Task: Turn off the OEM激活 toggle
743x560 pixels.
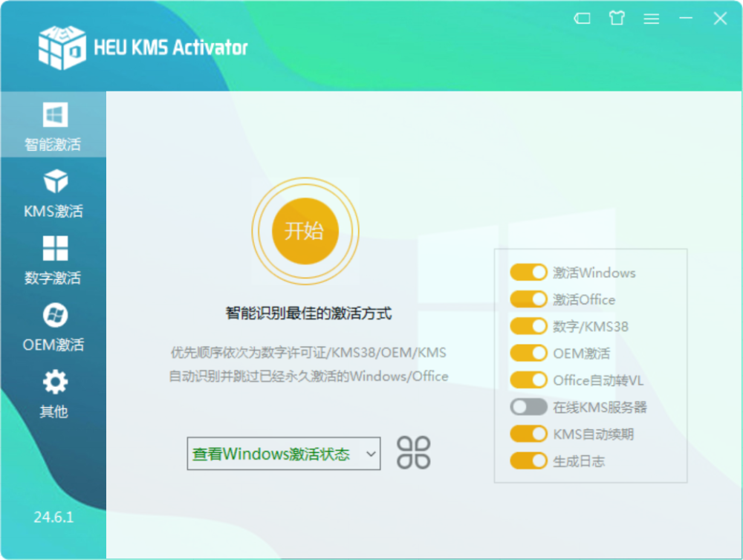Action: 529,353
